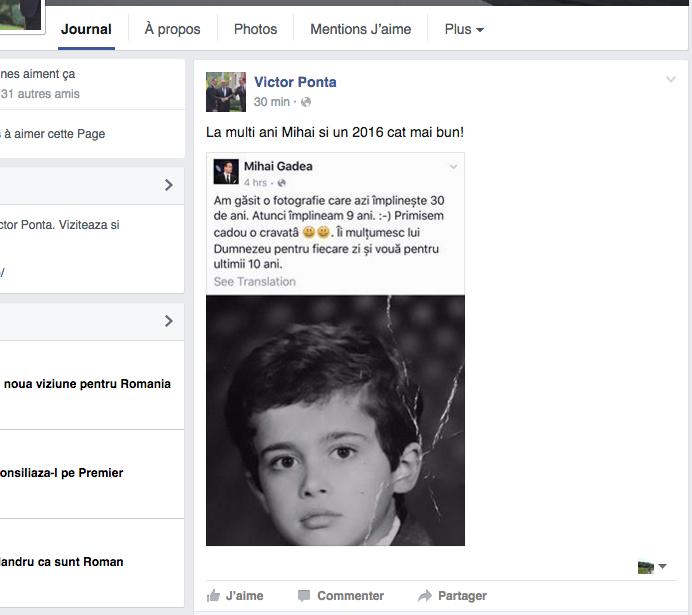Open post options arrow at top-right of post
Viewport: 692px width, 615px height.
click(671, 80)
